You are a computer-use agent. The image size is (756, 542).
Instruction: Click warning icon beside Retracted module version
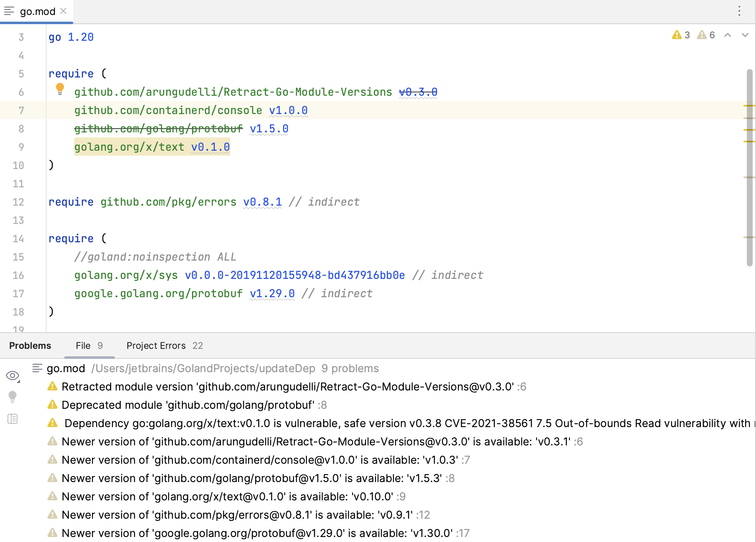[x=52, y=386]
